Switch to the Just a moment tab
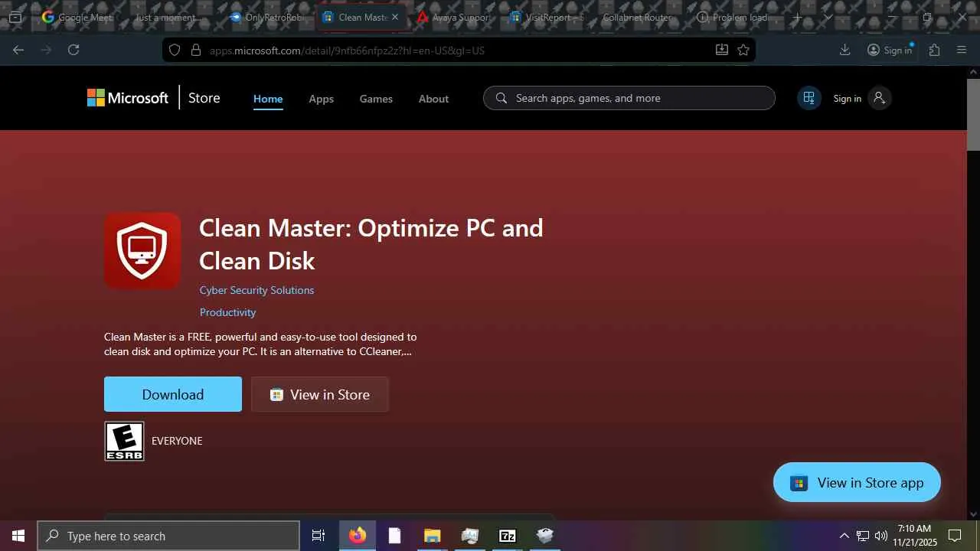 (168, 17)
